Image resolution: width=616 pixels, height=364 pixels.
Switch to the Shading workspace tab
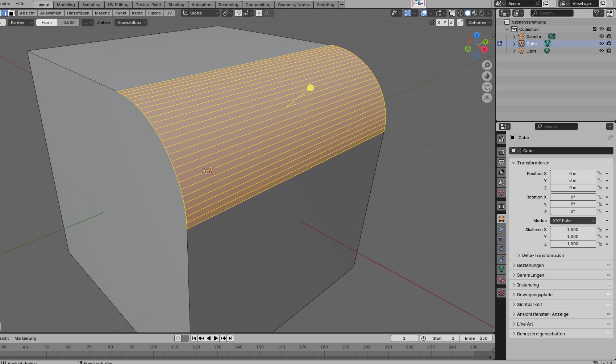pyautogui.click(x=176, y=5)
